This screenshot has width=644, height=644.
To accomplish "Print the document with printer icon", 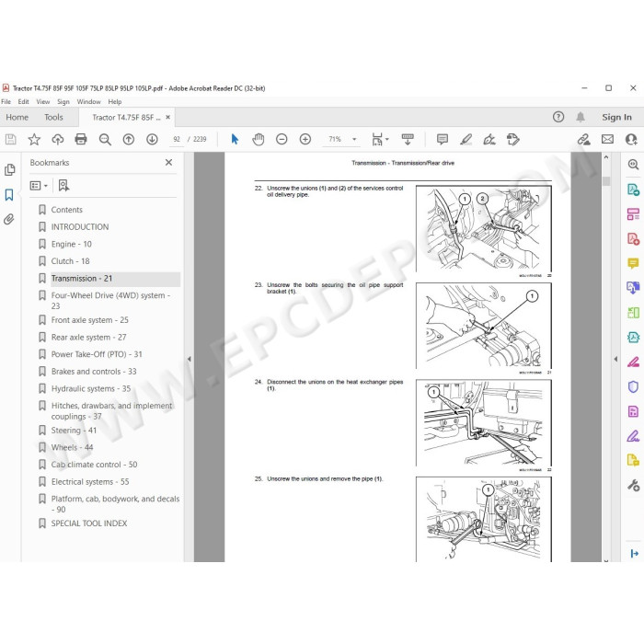I will coord(81,140).
